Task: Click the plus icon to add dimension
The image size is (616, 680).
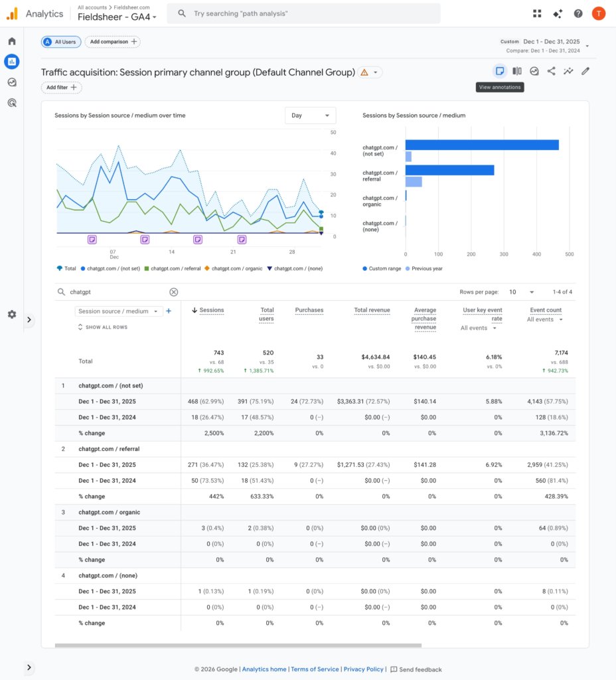Action: click(x=169, y=311)
